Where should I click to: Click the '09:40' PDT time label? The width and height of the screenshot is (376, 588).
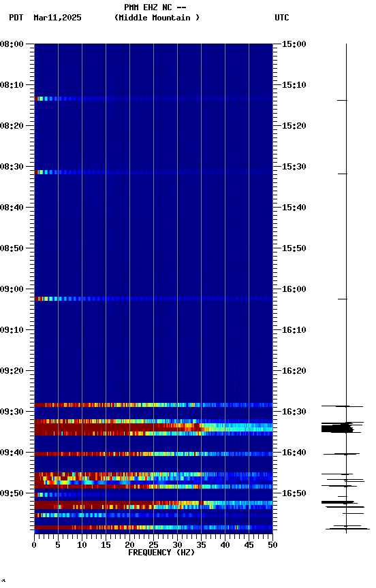(12, 453)
